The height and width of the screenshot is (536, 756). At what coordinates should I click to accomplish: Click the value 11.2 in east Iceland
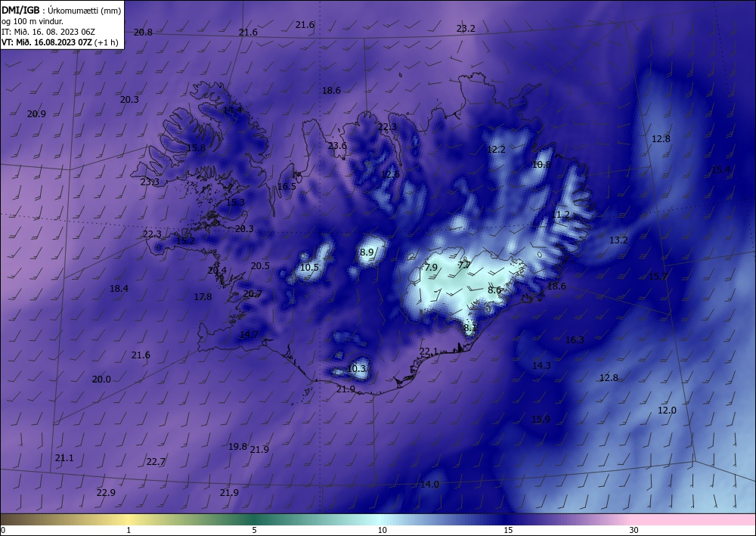(561, 214)
